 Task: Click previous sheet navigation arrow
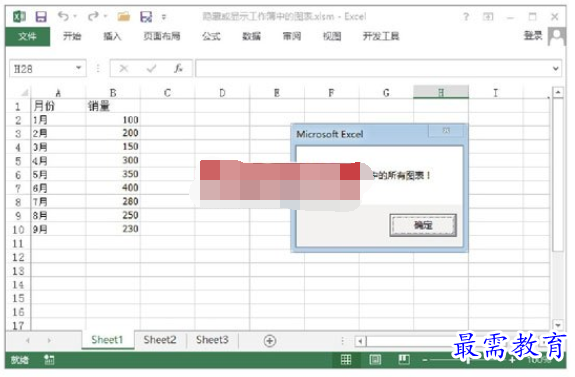[28, 341]
